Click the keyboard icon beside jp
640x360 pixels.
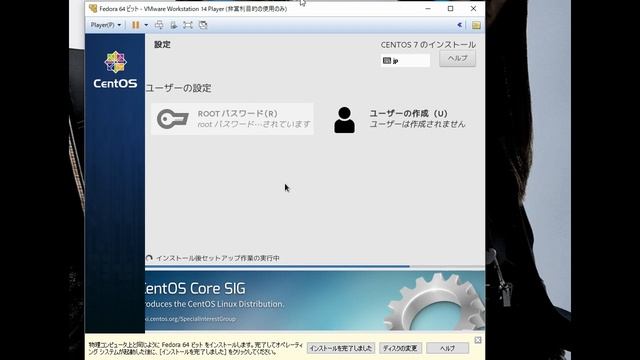[x=387, y=61]
